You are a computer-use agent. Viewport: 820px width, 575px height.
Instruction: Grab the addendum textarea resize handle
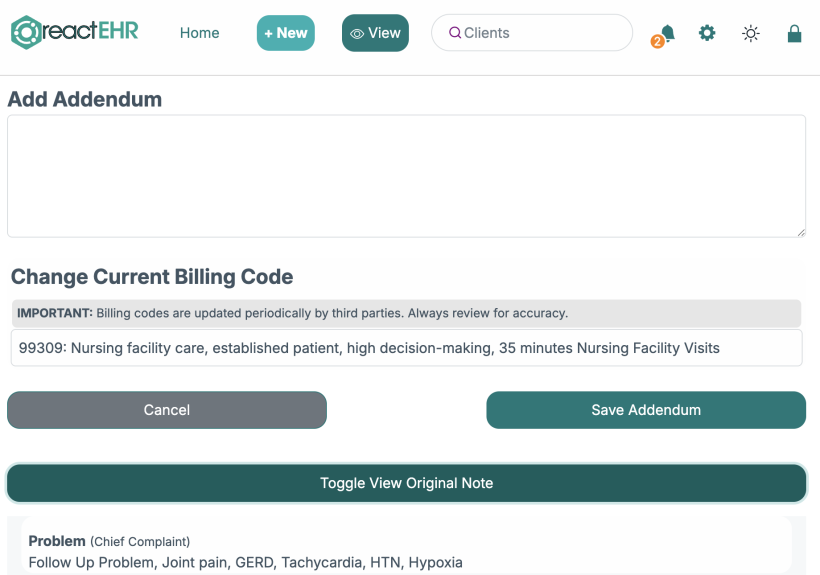(801, 233)
